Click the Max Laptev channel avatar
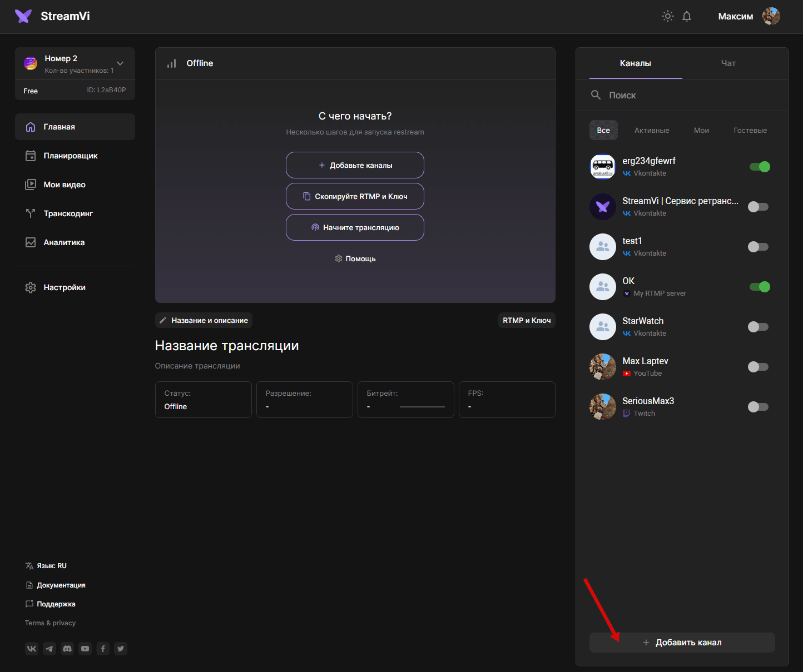The image size is (803, 672). (x=603, y=367)
